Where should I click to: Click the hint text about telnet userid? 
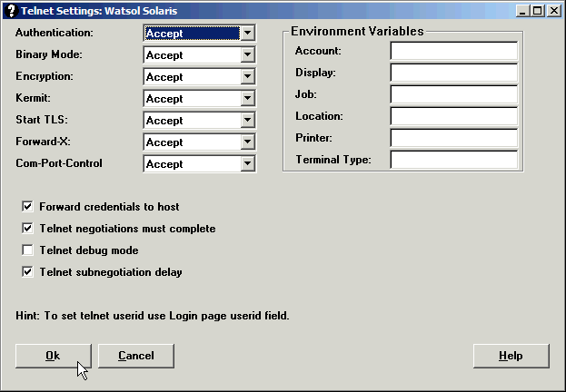(153, 316)
